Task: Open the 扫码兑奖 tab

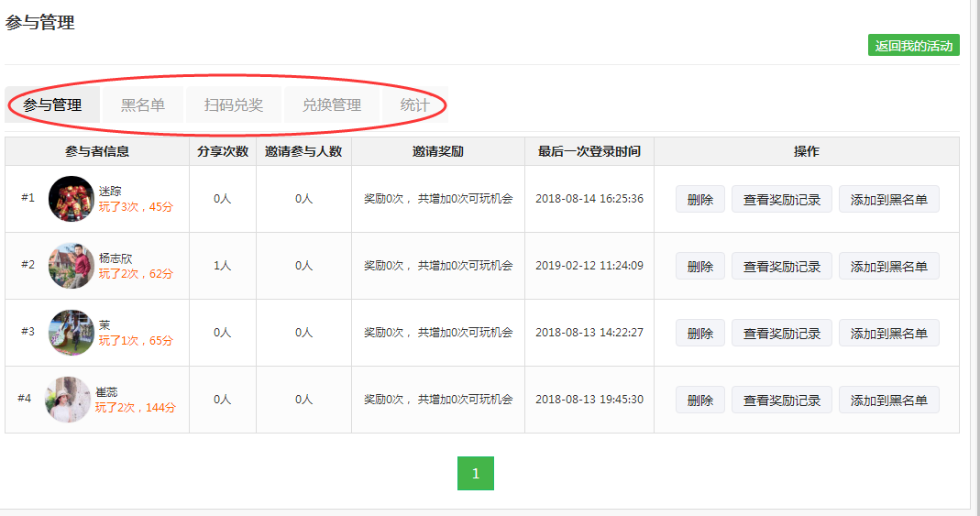Action: [x=234, y=105]
